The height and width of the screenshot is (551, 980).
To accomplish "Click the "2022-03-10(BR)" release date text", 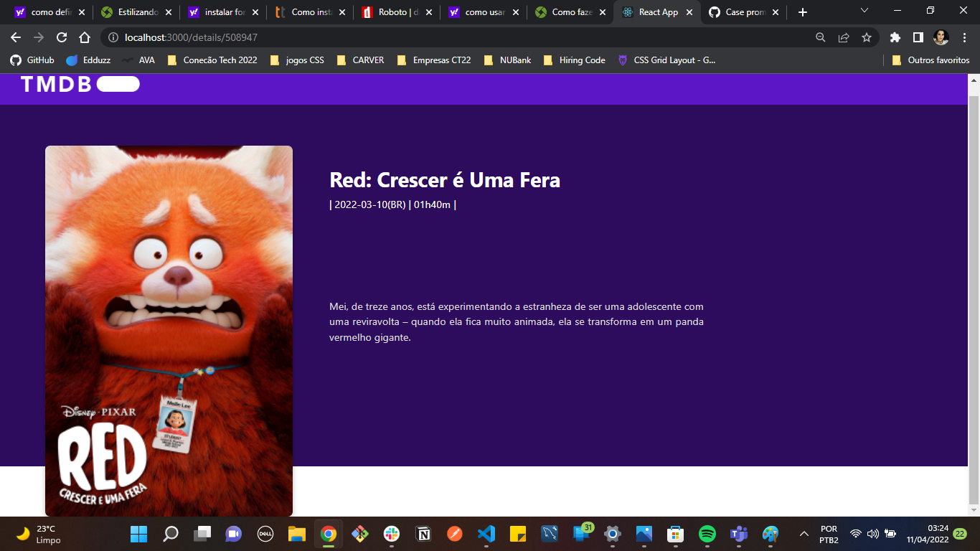I will pos(370,204).
